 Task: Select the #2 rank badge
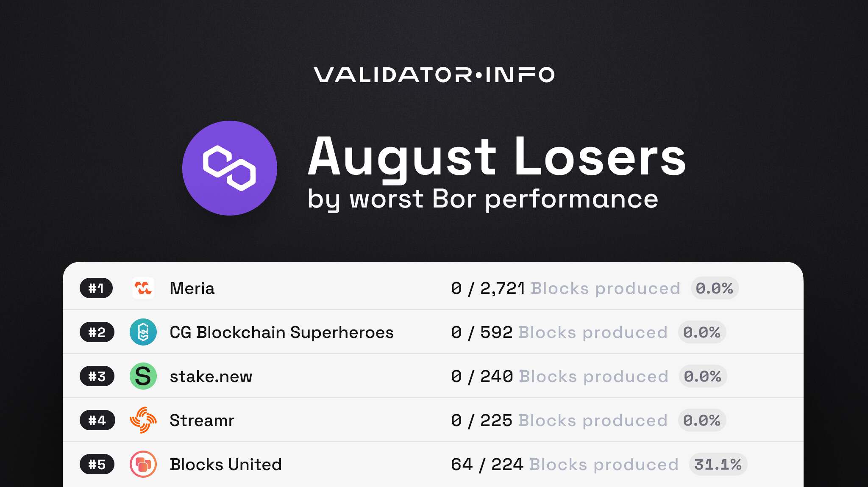(x=97, y=332)
